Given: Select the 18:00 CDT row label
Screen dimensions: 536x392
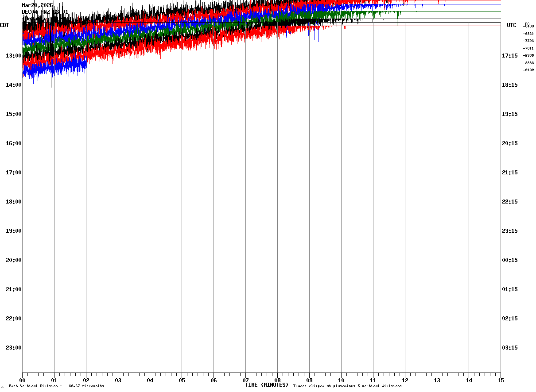Looking at the screenshot, I should coord(13,202).
